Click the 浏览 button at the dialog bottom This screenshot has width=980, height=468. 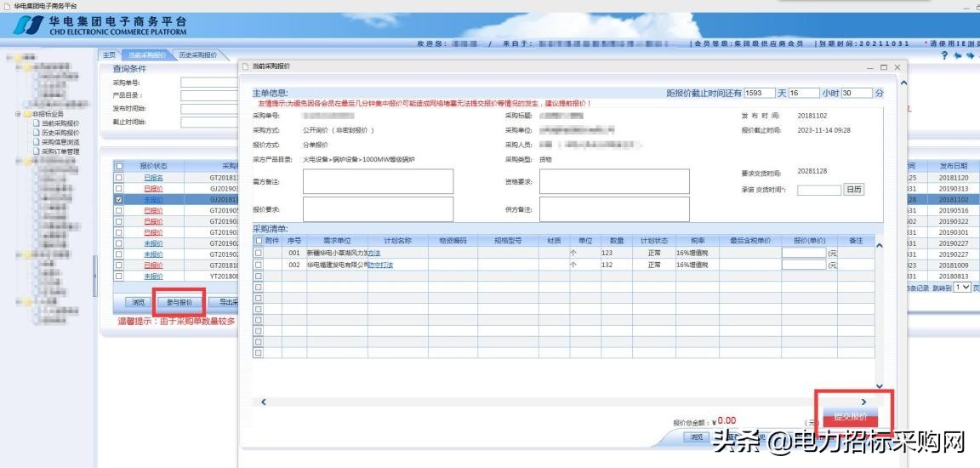[696, 437]
